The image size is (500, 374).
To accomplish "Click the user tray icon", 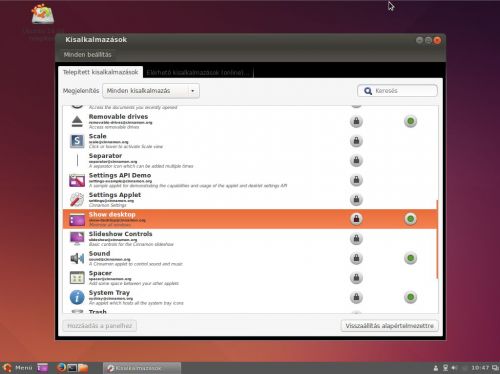I will click(436, 368).
